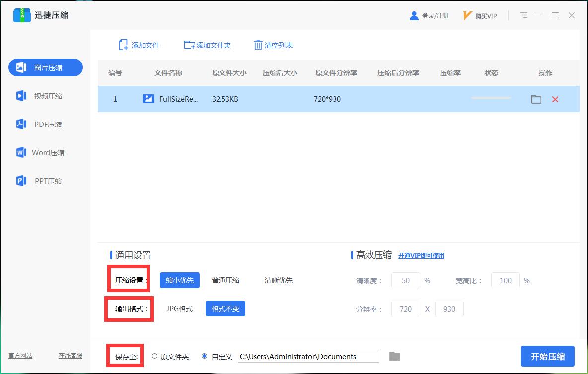
Task: Switch to 视频压缩 in the sidebar
Action: (x=45, y=96)
